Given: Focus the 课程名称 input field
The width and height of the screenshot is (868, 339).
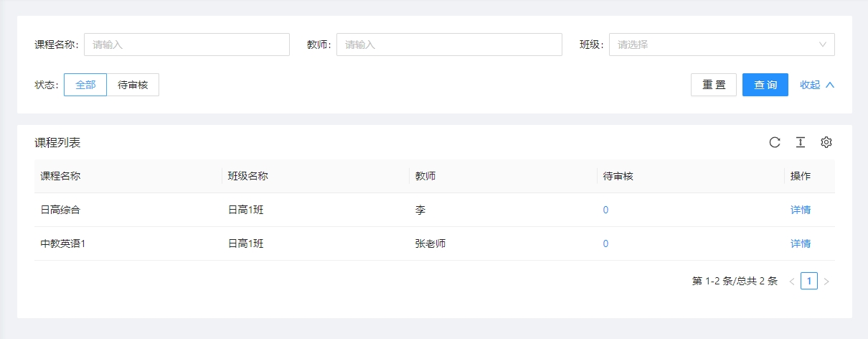Looking at the screenshot, I should click(x=187, y=45).
